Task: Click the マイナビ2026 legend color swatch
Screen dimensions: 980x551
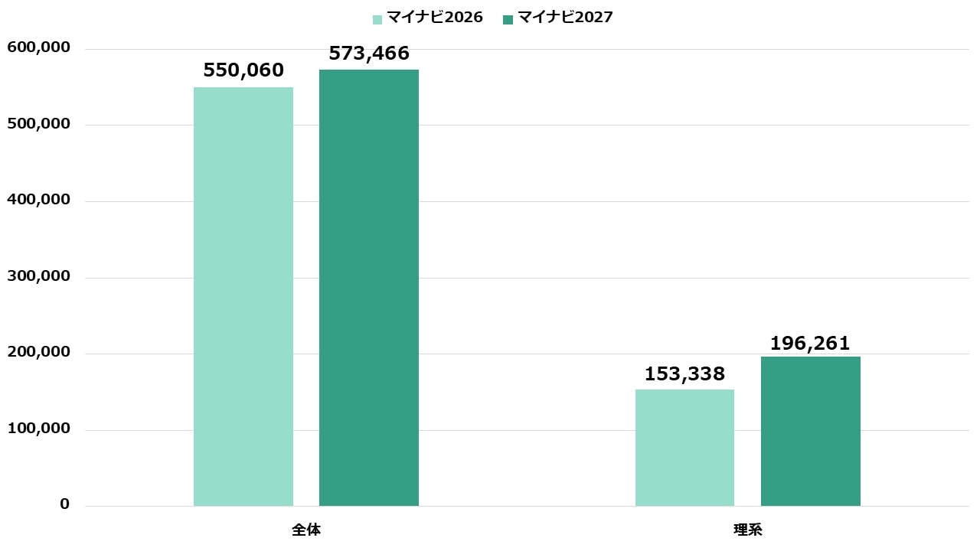Action: click(x=377, y=19)
